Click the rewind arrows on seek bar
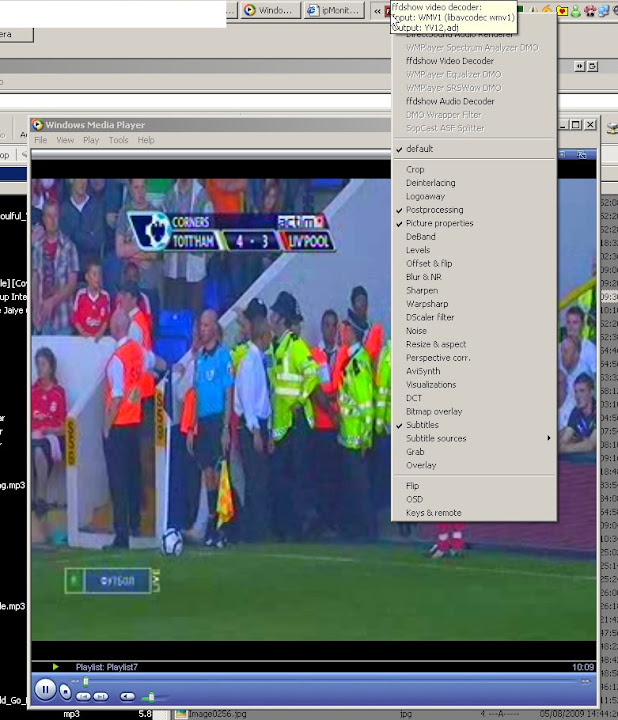This screenshot has height=720, width=618. tap(75, 681)
